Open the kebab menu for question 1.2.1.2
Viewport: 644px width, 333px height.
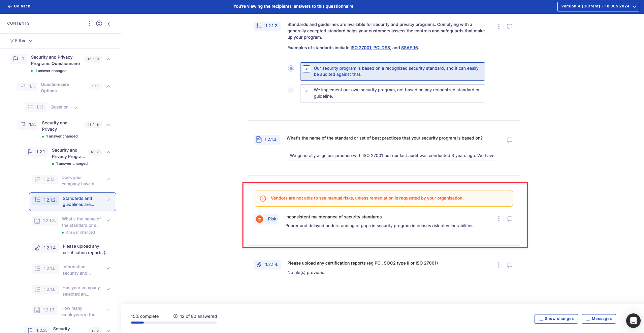(499, 26)
